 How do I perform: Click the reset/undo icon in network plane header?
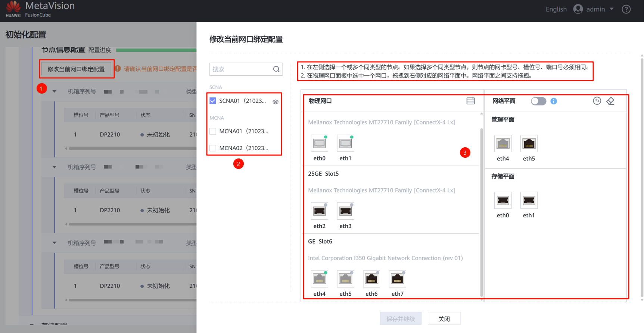click(x=597, y=101)
